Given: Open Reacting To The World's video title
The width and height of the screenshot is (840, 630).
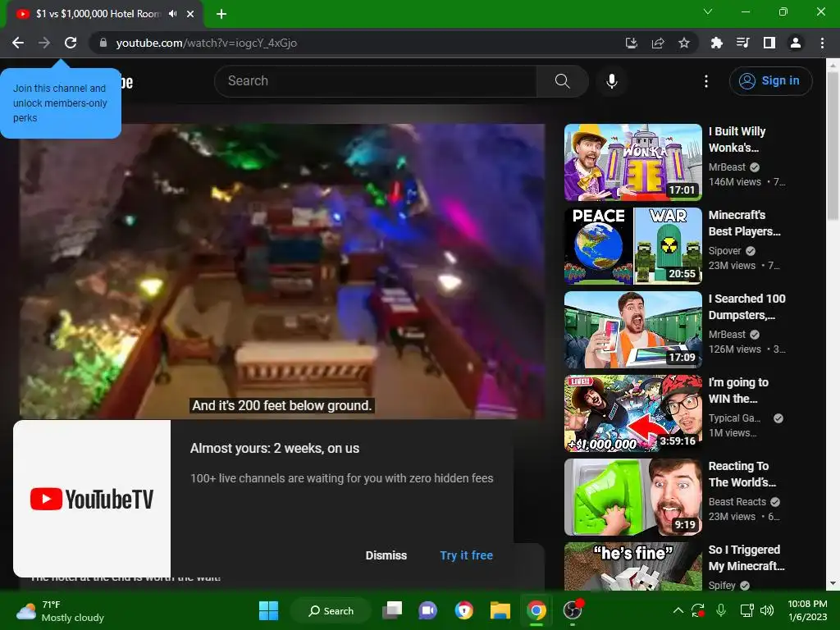Looking at the screenshot, I should pyautogui.click(x=742, y=474).
